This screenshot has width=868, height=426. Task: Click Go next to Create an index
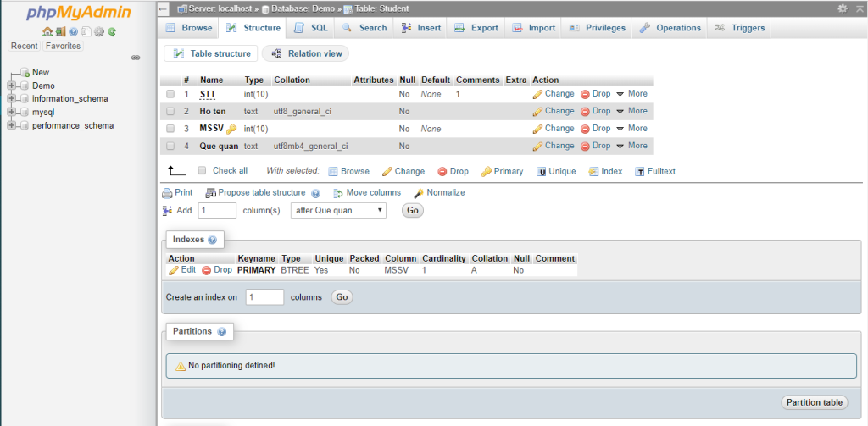click(342, 297)
